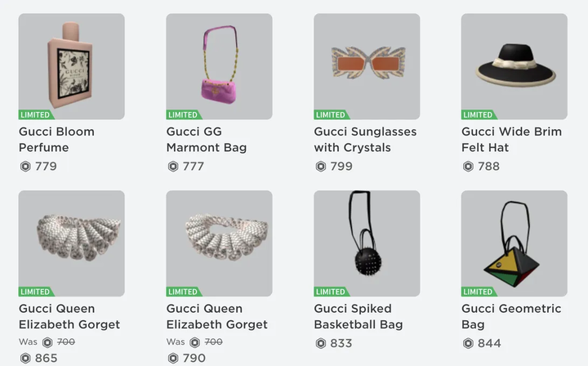Click the Gorget image priced at 790
This screenshot has width=588, height=366.
(219, 243)
